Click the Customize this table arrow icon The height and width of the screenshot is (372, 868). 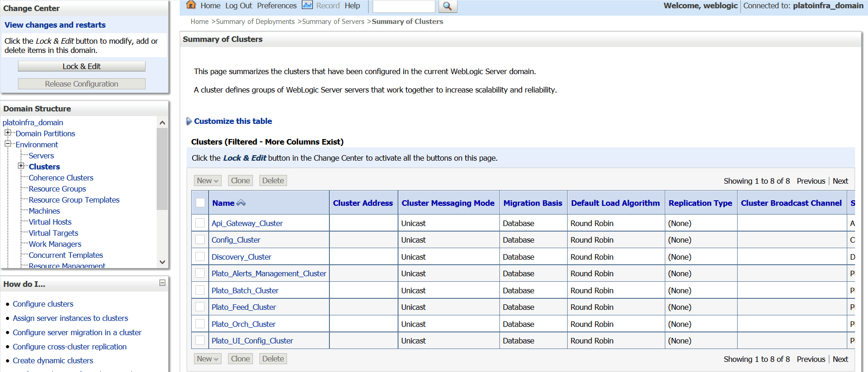[189, 121]
